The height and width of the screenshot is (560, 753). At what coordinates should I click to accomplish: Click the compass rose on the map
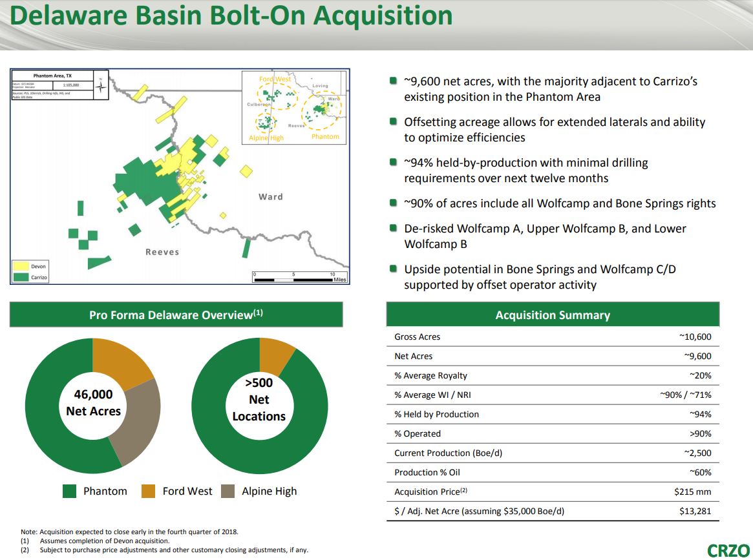click(100, 87)
